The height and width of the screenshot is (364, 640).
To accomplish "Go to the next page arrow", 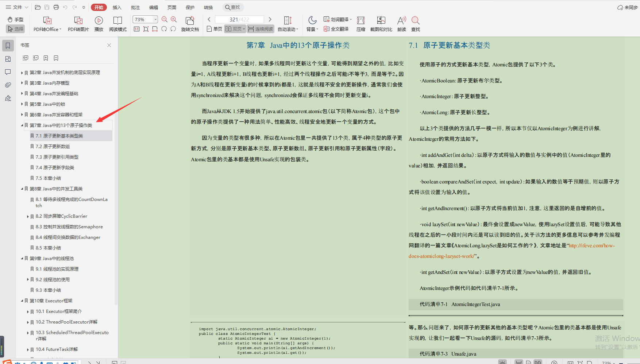I will pyautogui.click(x=270, y=19).
